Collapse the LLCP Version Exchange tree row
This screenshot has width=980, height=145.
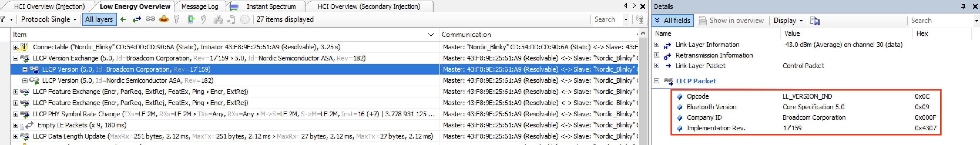pyautogui.click(x=15, y=59)
